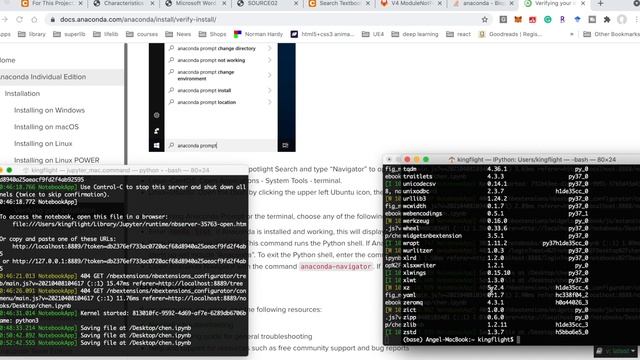This screenshot has height=360, width=640.
Task: Open 'Installing on Linux' docs page
Action: pos(43,144)
